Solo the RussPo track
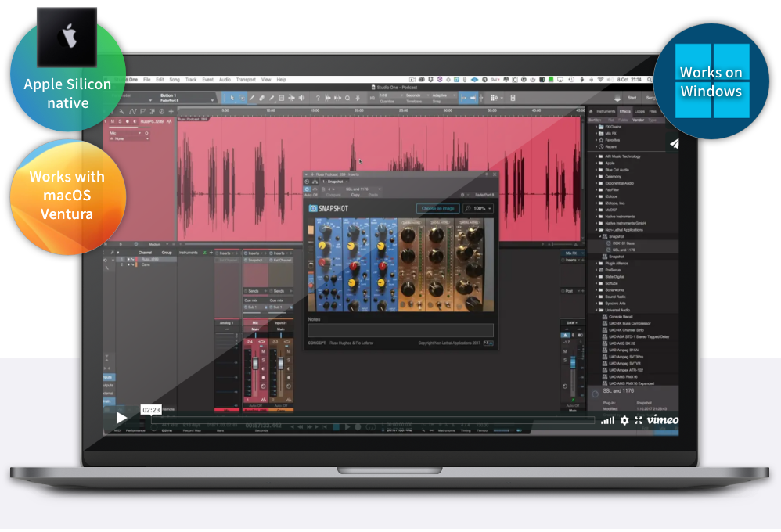 click(x=120, y=121)
